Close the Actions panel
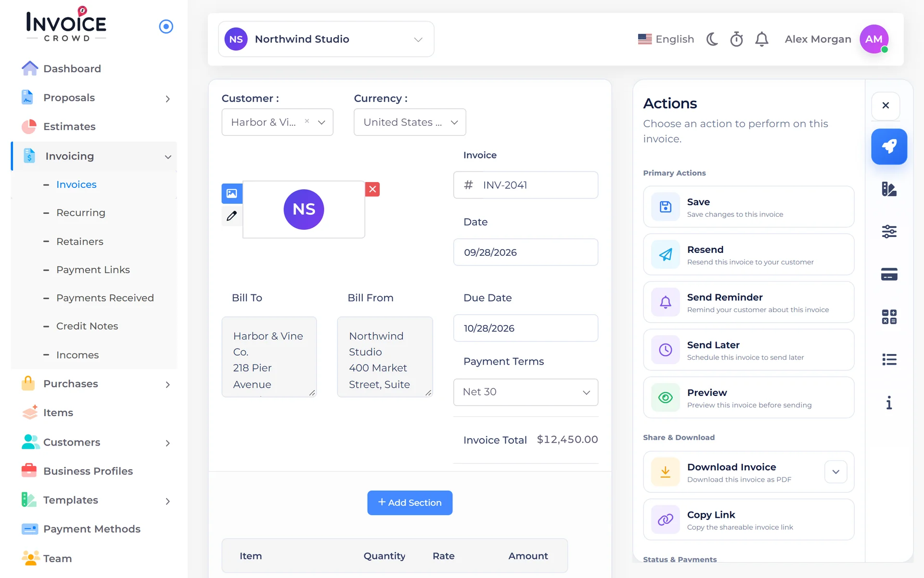 click(x=885, y=105)
